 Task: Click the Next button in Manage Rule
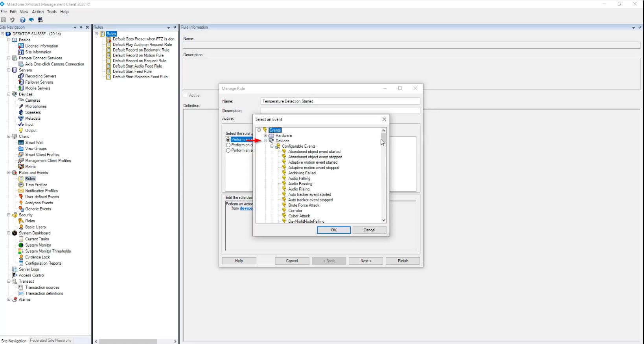tap(366, 261)
